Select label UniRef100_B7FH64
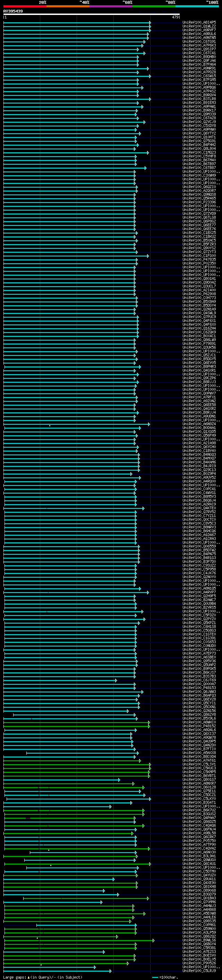 tap(199, 64)
